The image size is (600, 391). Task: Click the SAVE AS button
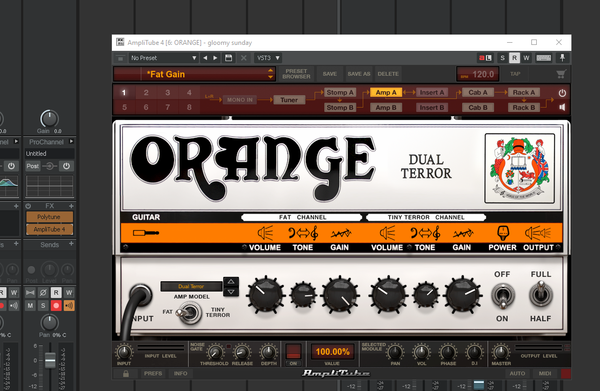pyautogui.click(x=359, y=74)
